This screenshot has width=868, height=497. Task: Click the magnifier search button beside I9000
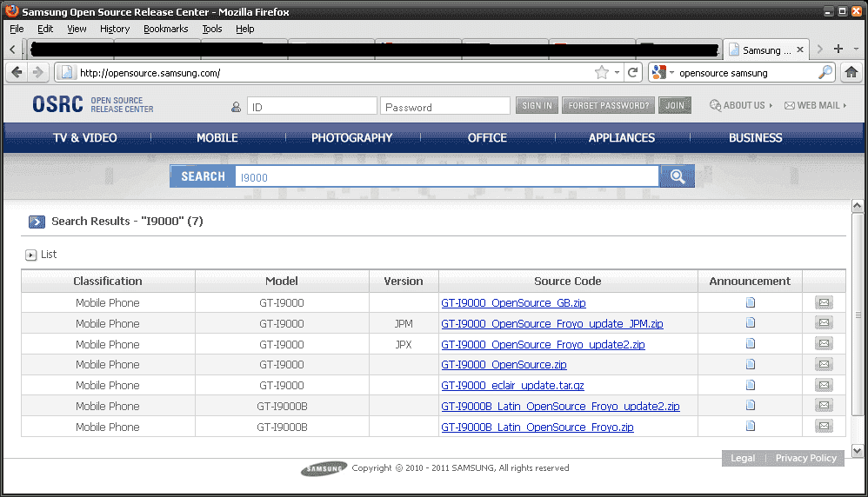677,176
